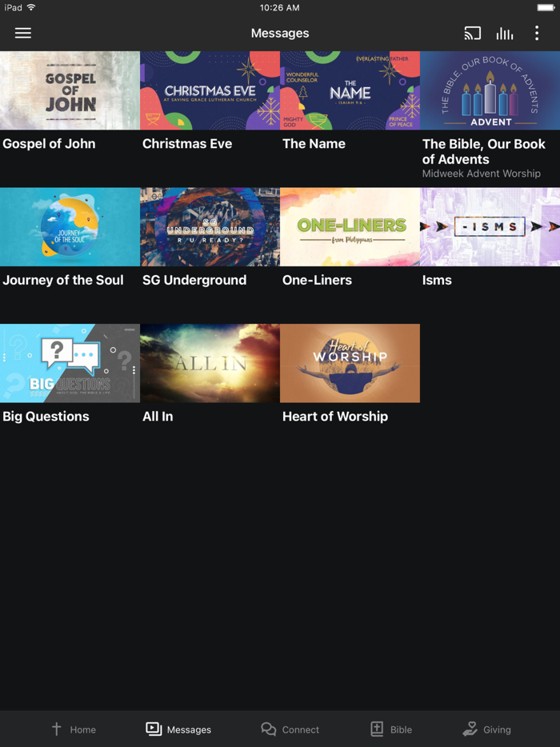560x747 pixels.
Task: Open the Big Questions thumbnail
Action: 70,363
